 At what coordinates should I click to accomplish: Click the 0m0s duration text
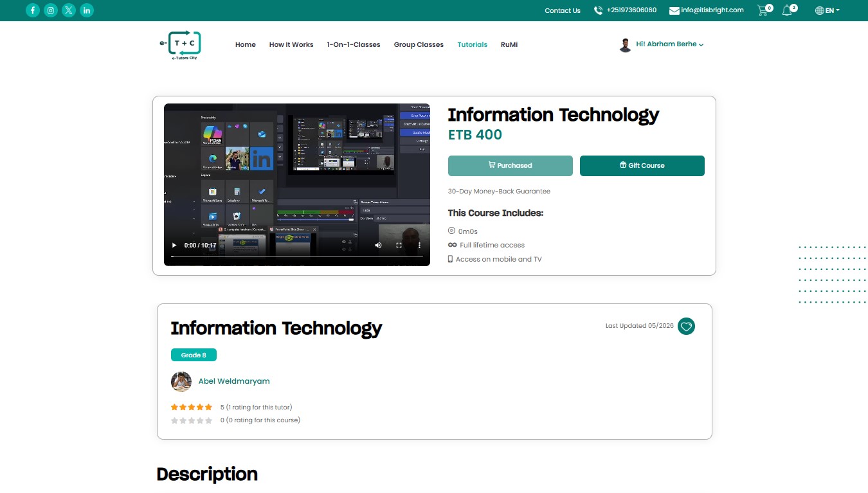pos(468,231)
